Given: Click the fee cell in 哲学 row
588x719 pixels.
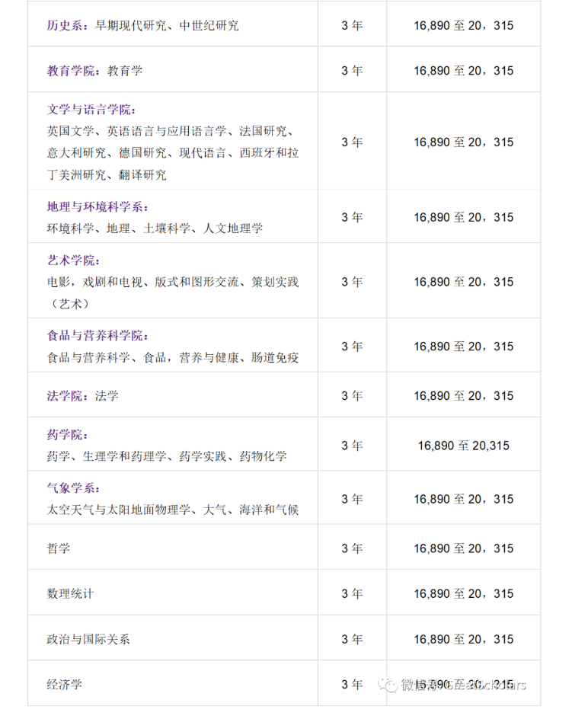Looking at the screenshot, I should coord(463,548).
